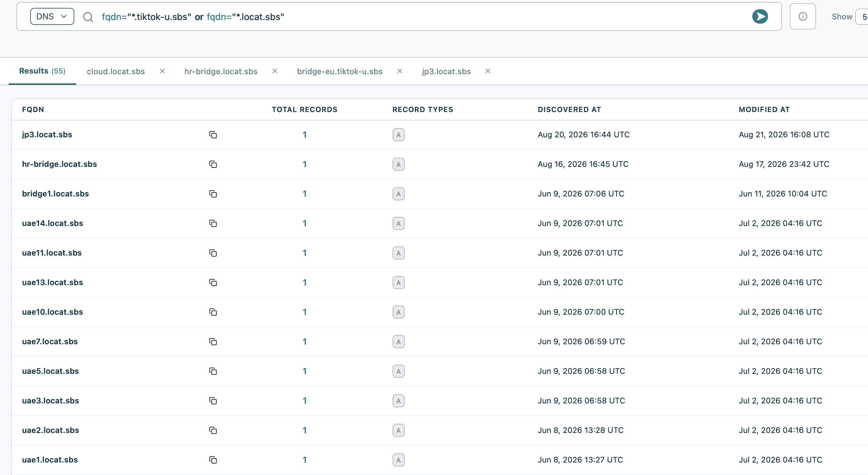Open the uae10.locat.sbs result link
This screenshot has width=868, height=475.
[x=52, y=312]
